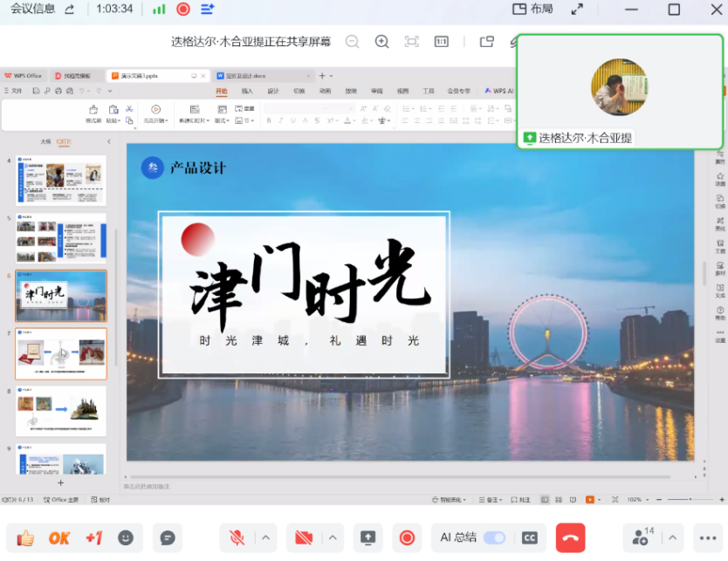Viewport: 728px width, 561px height.
Task: Hang up with the red phone button
Action: [x=570, y=537]
